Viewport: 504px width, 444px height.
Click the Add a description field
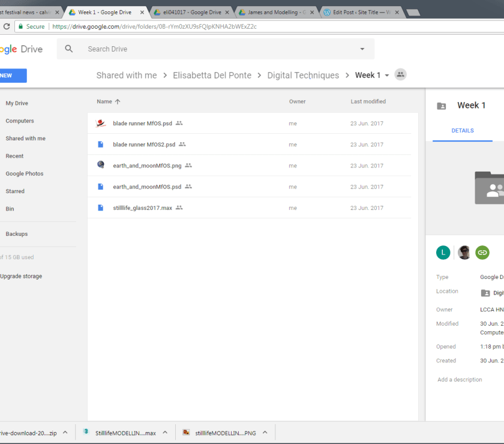point(460,380)
